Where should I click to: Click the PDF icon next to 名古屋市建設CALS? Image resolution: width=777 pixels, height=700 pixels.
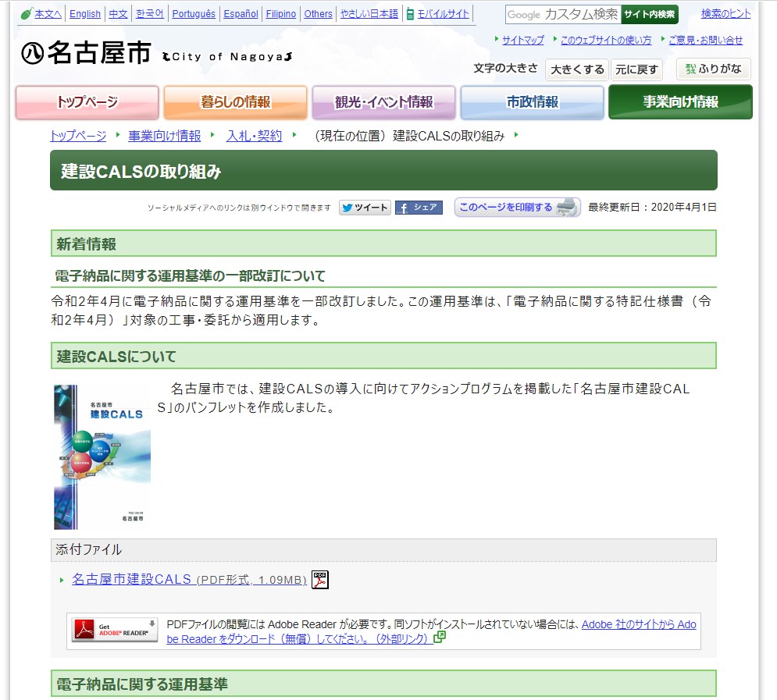(320, 580)
